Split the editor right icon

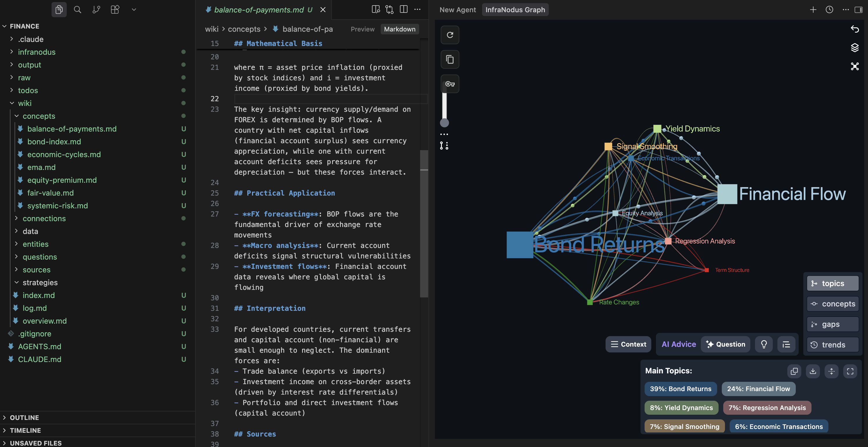[x=403, y=9]
